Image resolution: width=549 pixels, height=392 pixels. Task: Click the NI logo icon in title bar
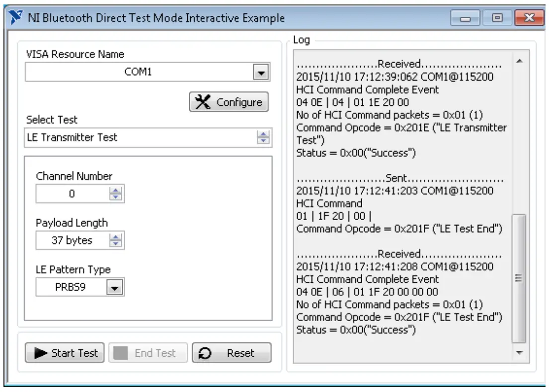16,17
